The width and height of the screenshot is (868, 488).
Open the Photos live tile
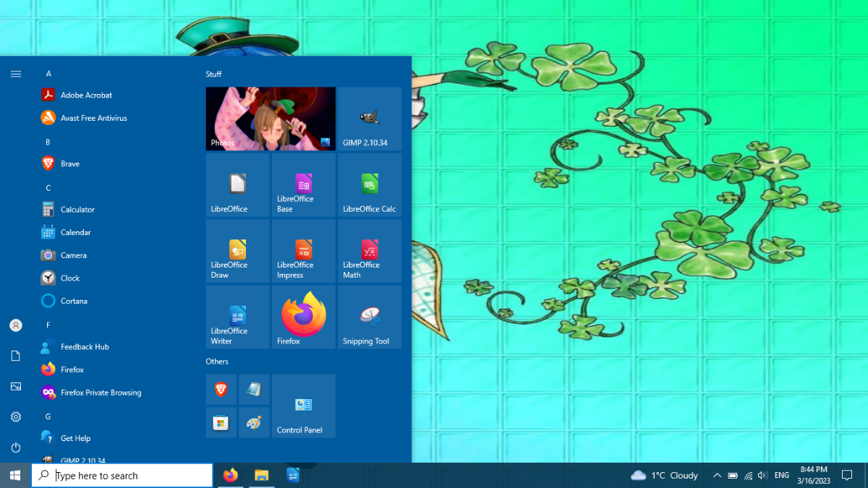271,119
